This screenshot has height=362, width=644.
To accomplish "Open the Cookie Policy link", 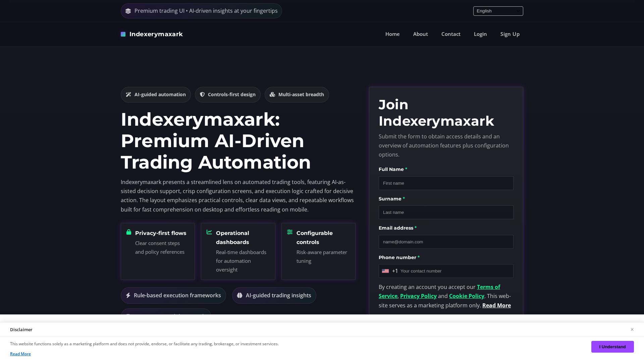I will coord(467,296).
